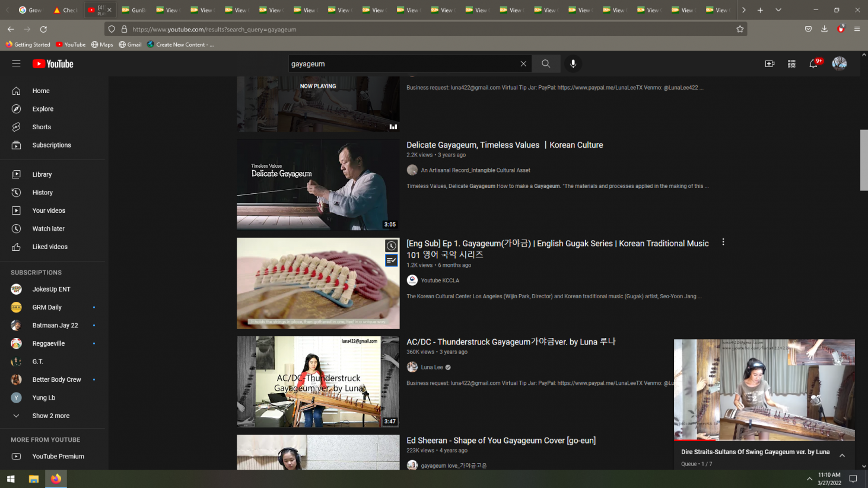The image size is (868, 488).
Task: Open the Windows notification center
Action: [853, 479]
